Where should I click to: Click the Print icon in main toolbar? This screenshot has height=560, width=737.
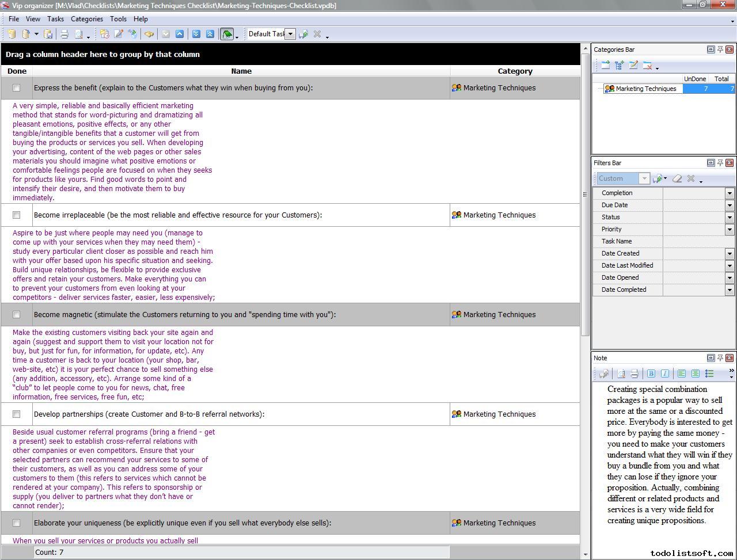64,34
